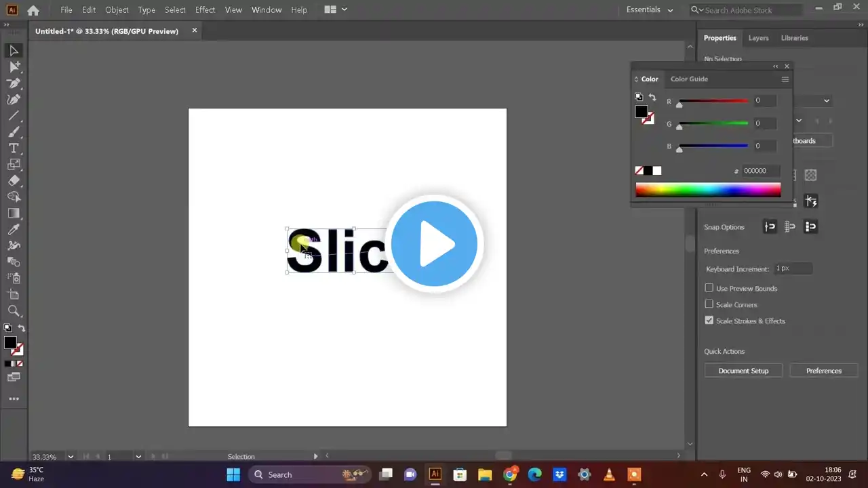Swap fill and stroke in toolbar
Image resolution: width=868 pixels, height=488 pixels.
click(21, 328)
